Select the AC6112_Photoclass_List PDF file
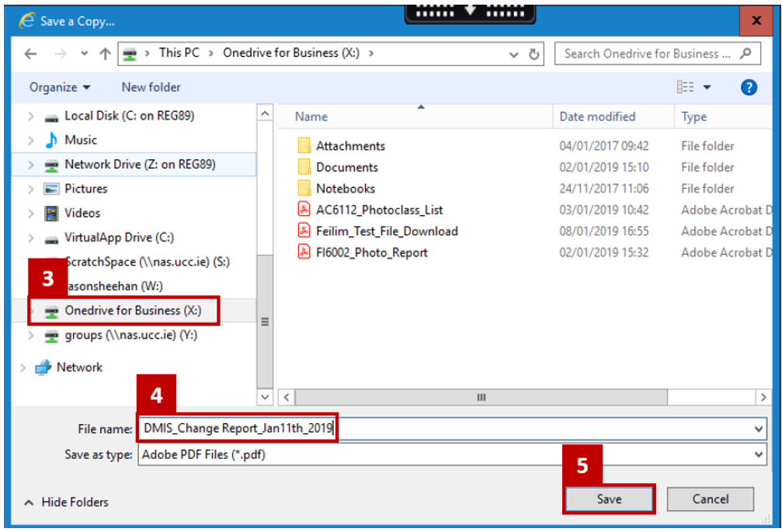This screenshot has height=532, width=782. point(379,210)
